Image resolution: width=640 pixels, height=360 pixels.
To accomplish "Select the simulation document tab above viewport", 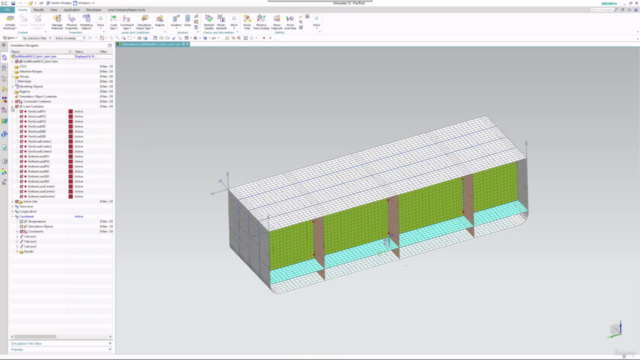I will 153,44.
